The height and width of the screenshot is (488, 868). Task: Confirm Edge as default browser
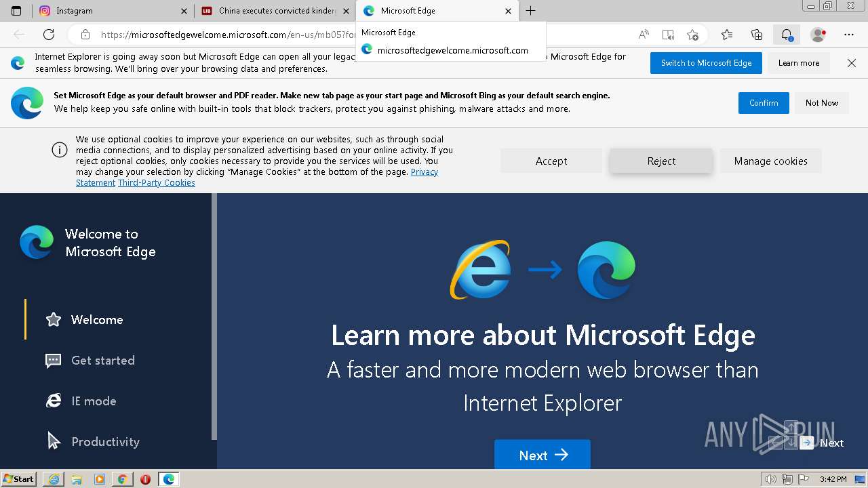pos(764,103)
